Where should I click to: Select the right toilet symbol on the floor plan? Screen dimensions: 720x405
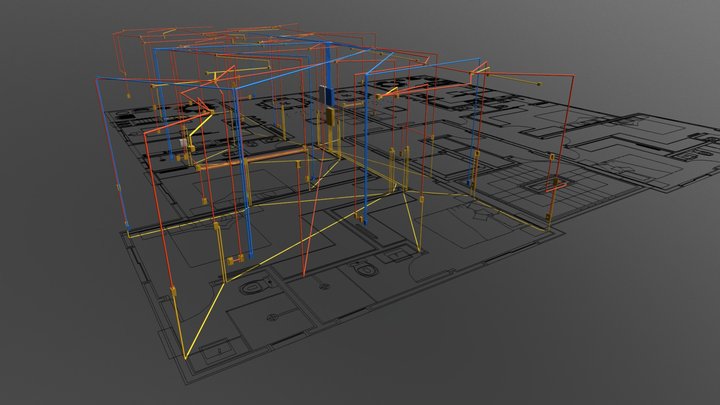tap(365, 269)
